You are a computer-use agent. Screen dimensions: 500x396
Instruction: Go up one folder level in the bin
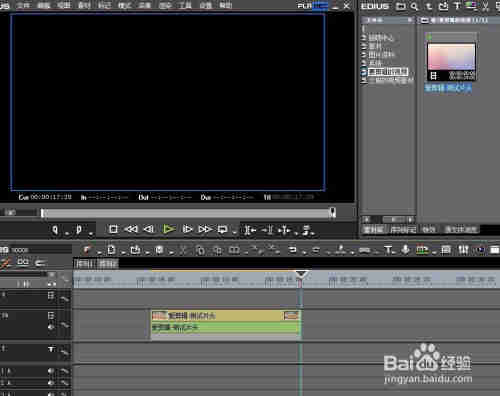(x=429, y=6)
